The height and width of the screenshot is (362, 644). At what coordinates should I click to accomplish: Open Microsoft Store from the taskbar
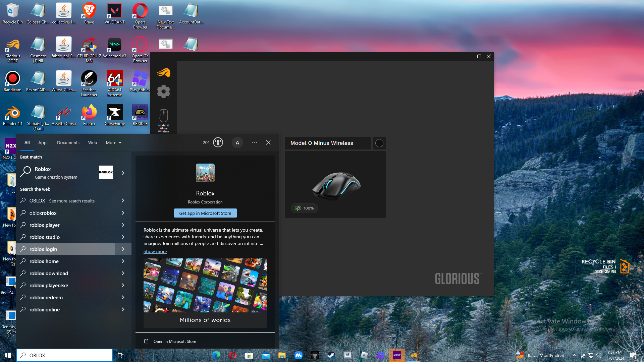[249, 355]
